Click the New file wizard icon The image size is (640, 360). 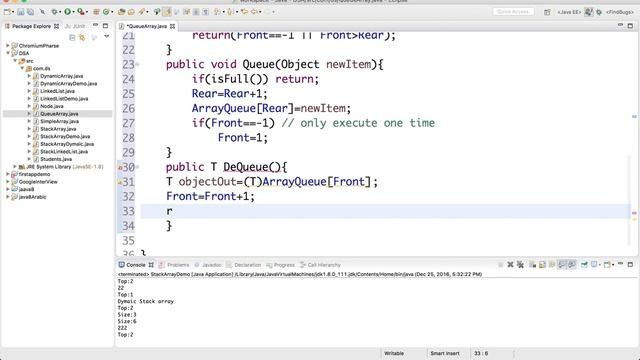[x=7, y=12]
